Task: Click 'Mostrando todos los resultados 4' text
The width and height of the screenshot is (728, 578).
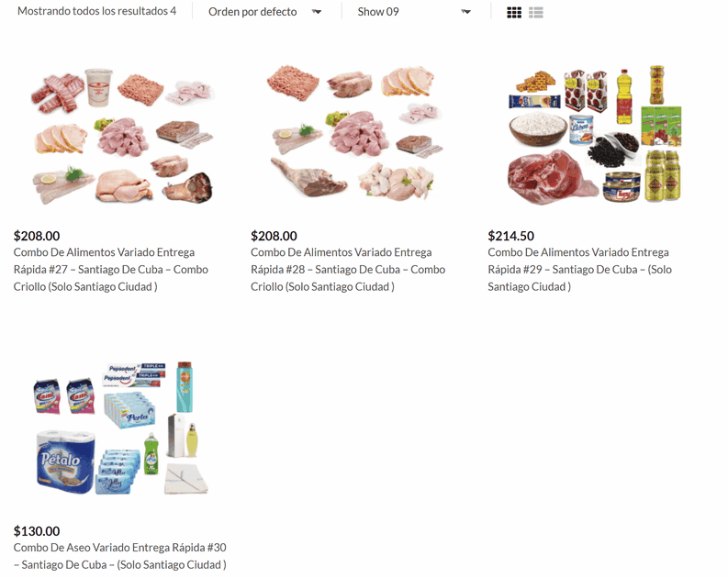Action: (x=97, y=11)
